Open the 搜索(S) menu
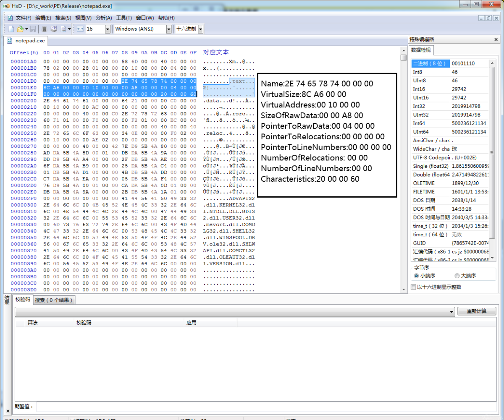Viewport: 504px width, 420px height. coord(63,18)
